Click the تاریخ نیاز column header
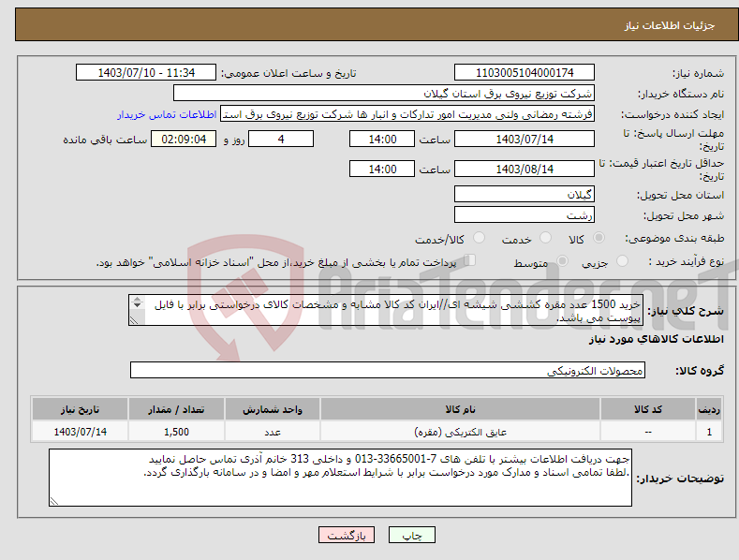Image resolution: width=739 pixels, height=560 pixels. (x=81, y=409)
